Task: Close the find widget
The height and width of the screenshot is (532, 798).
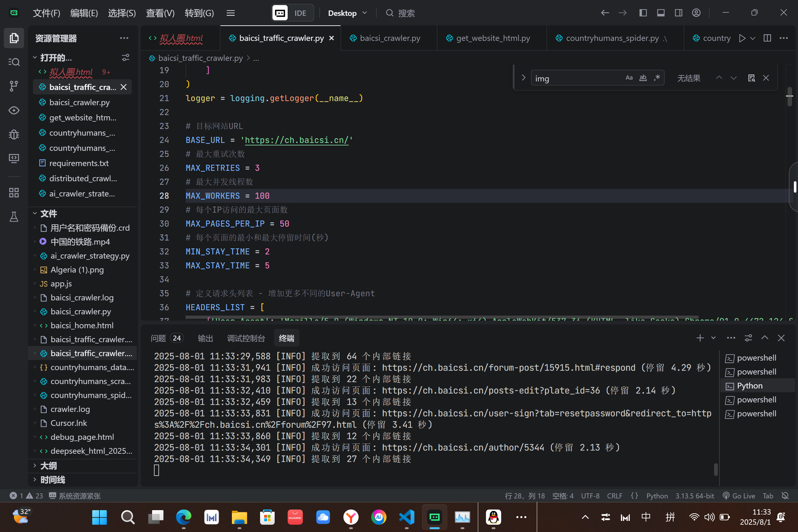Action: pos(766,78)
